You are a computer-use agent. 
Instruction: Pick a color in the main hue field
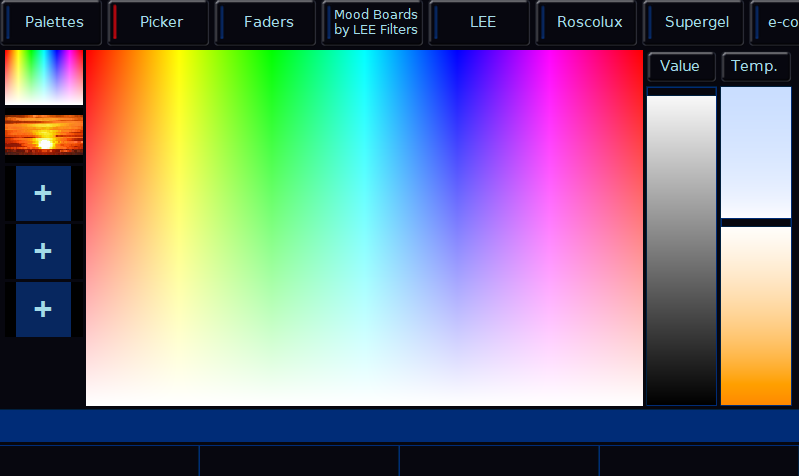(364, 228)
